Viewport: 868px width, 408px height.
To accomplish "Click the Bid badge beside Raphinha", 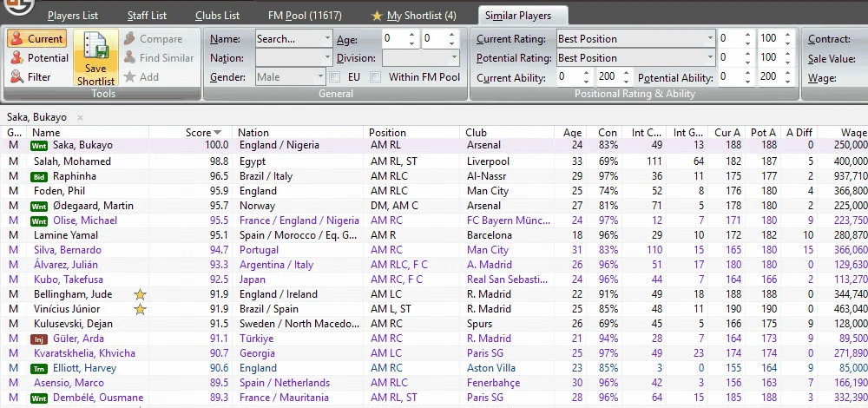I will (x=39, y=176).
